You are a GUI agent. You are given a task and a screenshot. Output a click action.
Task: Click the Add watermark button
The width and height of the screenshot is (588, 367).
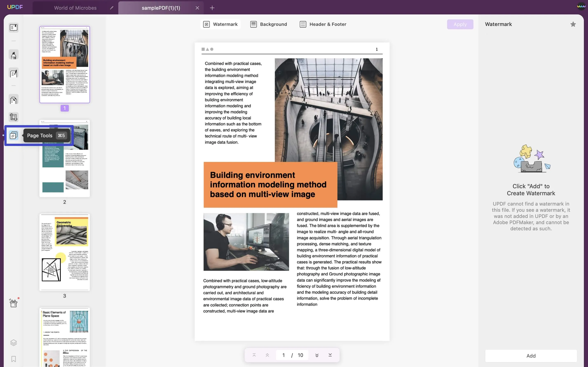pyautogui.click(x=531, y=356)
